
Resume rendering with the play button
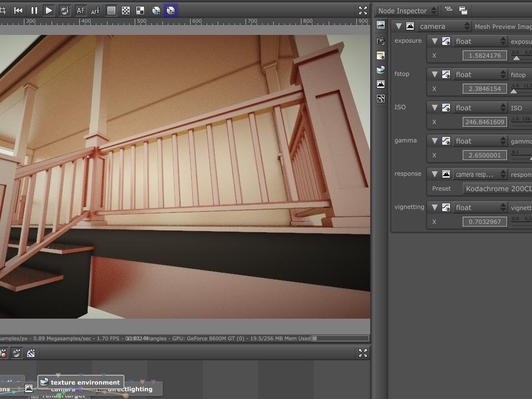point(49,11)
